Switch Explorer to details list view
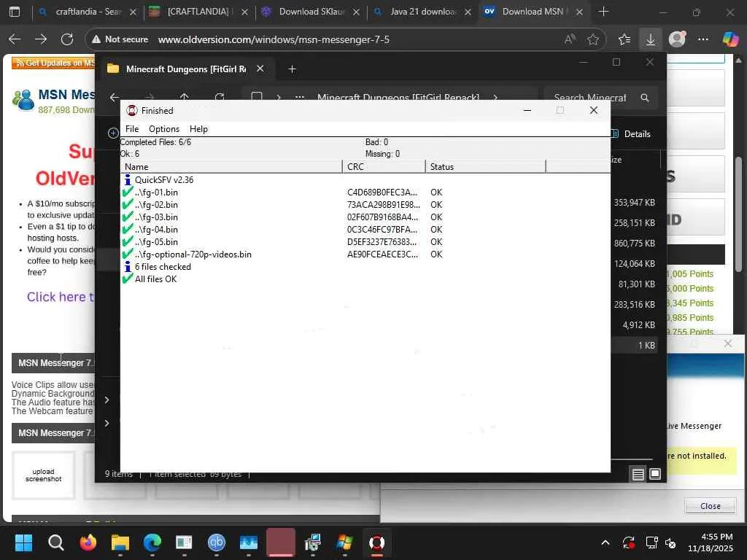 [x=638, y=474]
